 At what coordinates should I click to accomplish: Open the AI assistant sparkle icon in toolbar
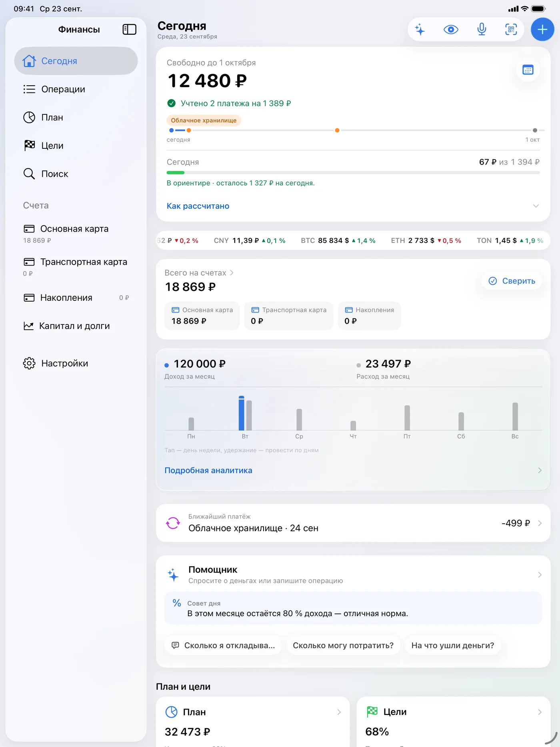(x=420, y=30)
